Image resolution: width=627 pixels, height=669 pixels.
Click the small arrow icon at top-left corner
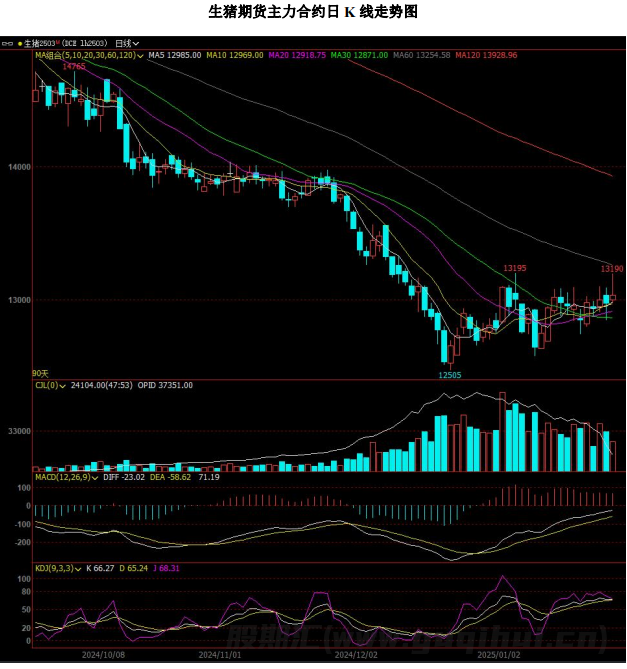tap(6, 44)
